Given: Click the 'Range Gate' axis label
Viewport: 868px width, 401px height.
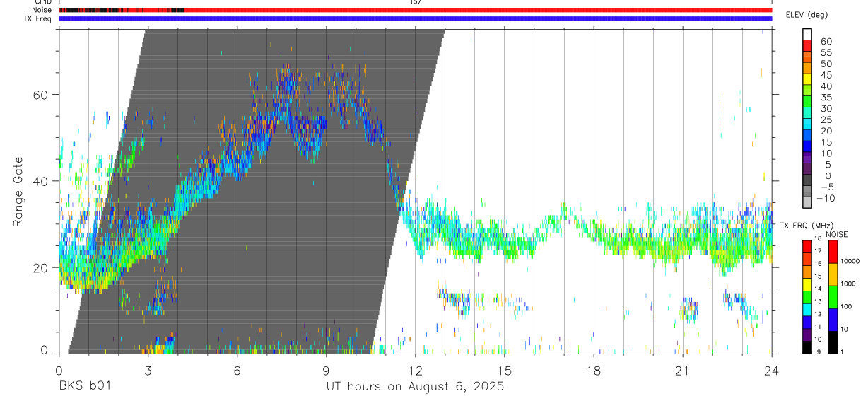Looking at the screenshot, I should tap(18, 193).
